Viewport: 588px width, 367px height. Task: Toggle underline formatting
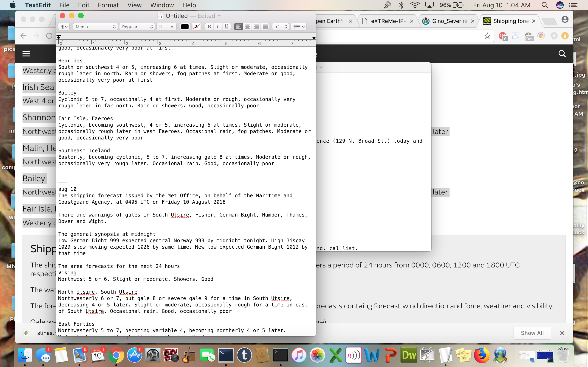pos(226,27)
